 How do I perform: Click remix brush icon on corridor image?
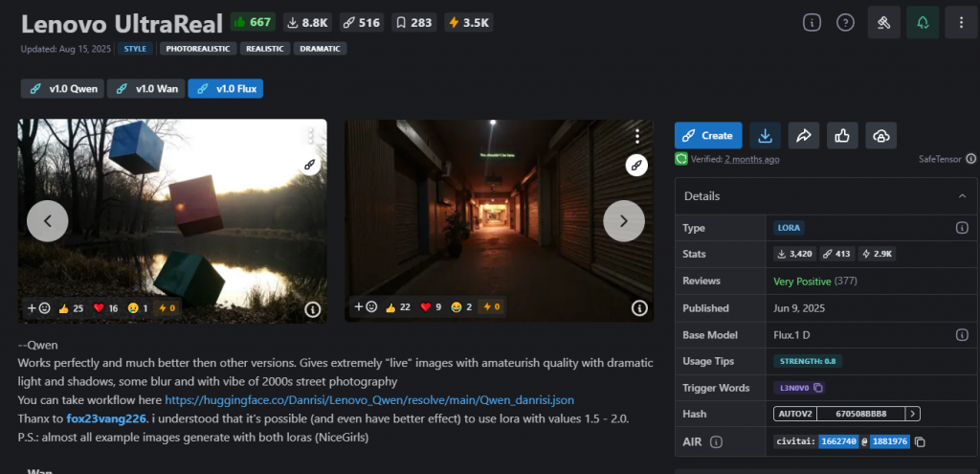[636, 165]
